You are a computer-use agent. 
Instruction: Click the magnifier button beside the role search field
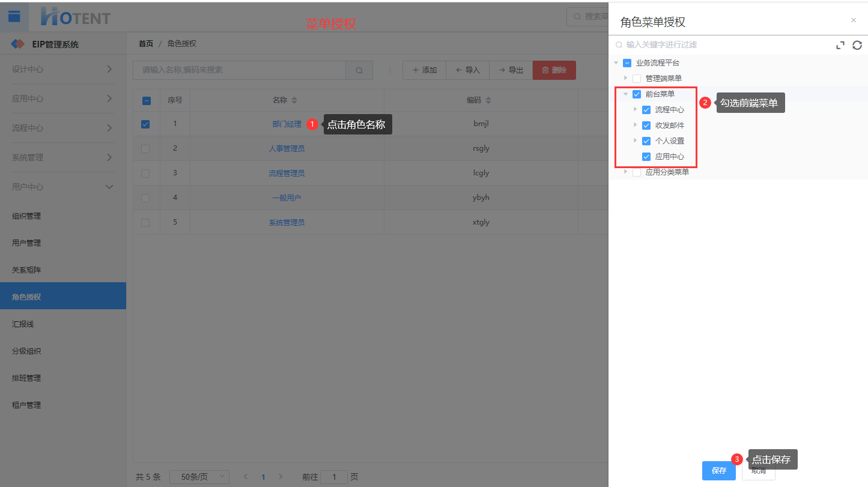(359, 70)
